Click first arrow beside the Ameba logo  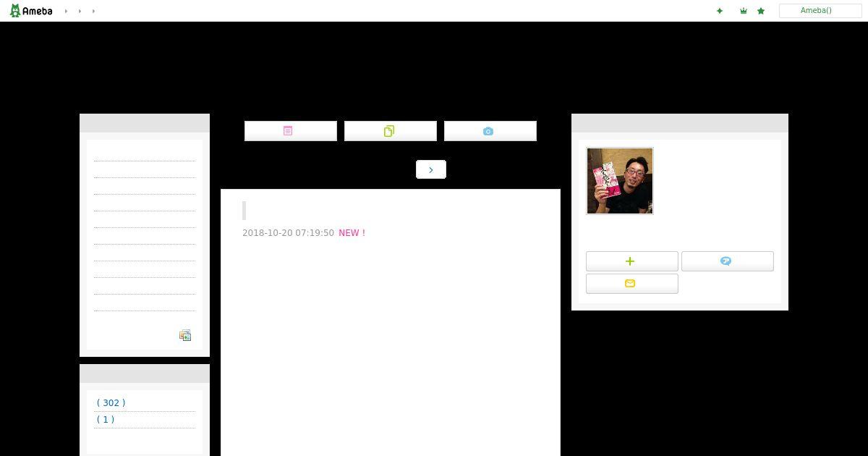coord(66,11)
